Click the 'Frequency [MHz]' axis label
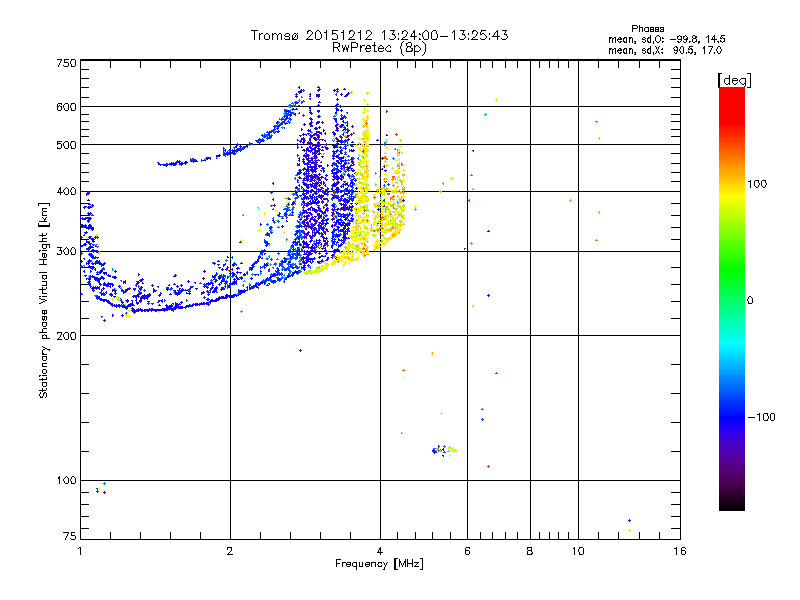800x600 pixels. click(379, 564)
